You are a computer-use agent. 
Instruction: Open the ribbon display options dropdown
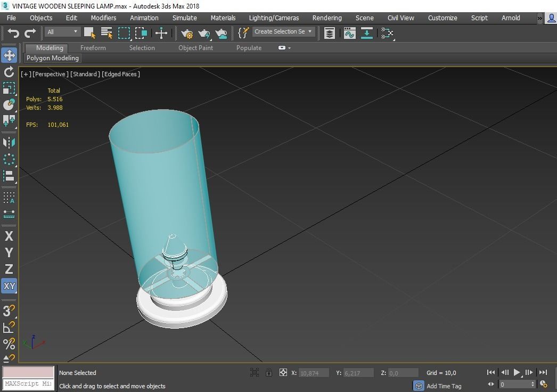pyautogui.click(x=284, y=47)
